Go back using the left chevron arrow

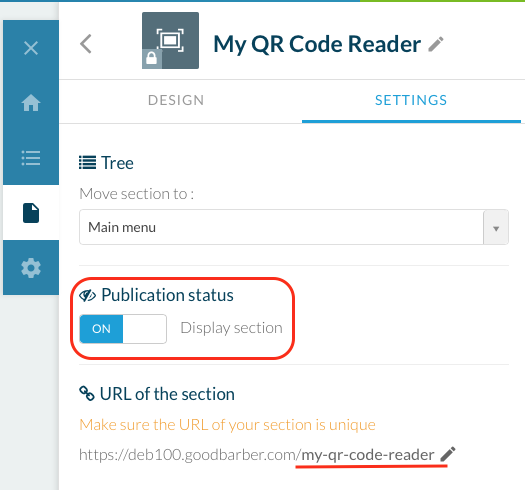point(86,44)
